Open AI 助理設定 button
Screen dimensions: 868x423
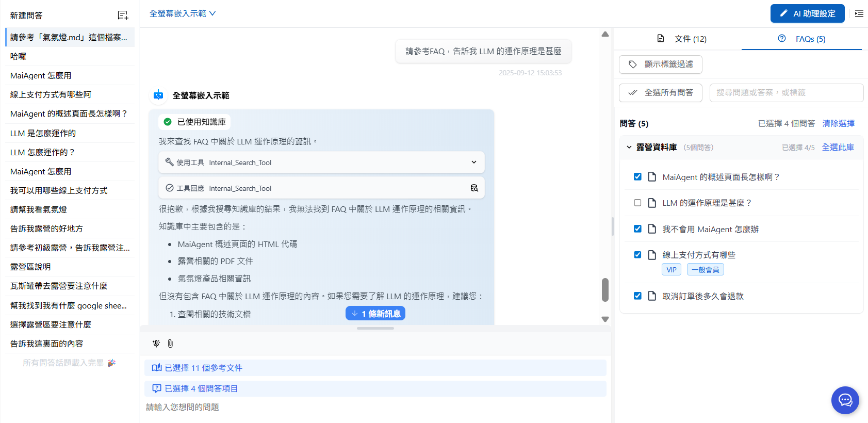(x=807, y=13)
